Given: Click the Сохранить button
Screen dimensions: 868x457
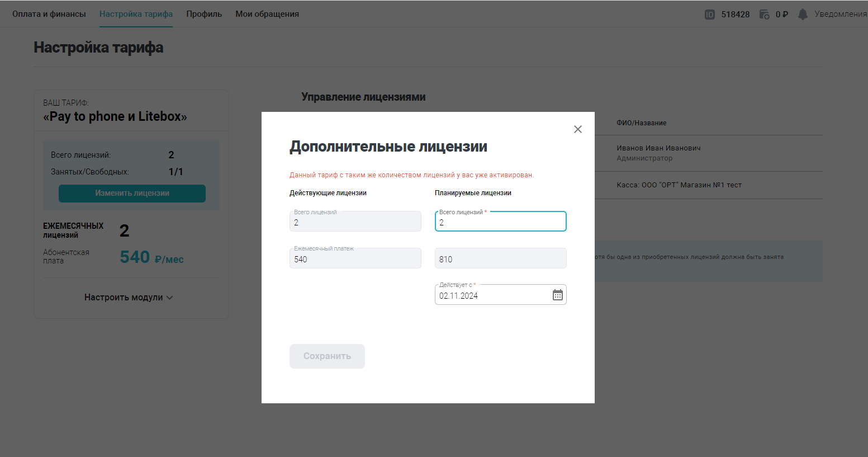Looking at the screenshot, I should (x=327, y=356).
